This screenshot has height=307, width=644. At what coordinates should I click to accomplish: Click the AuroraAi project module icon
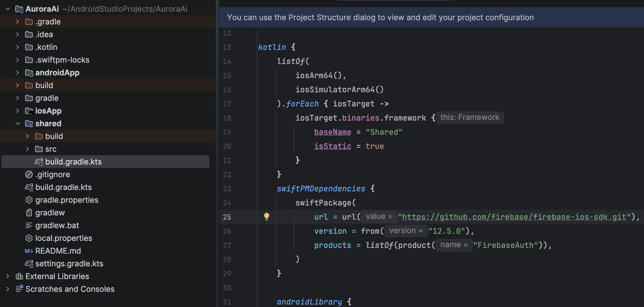click(19, 9)
